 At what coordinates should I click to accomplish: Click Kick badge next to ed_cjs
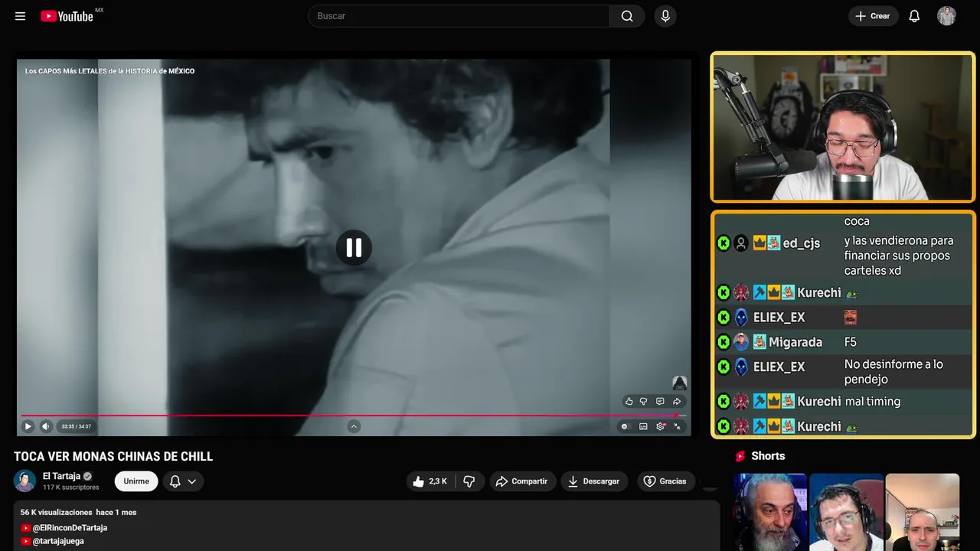723,243
